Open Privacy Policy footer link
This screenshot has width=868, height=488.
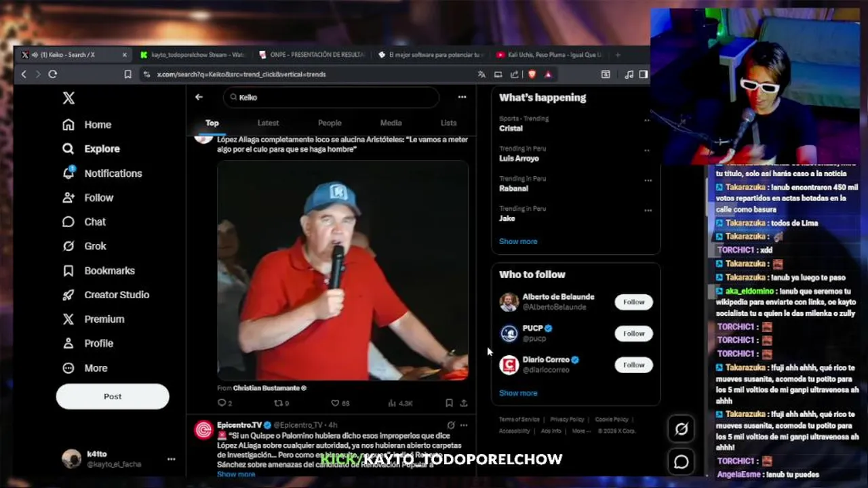click(567, 420)
